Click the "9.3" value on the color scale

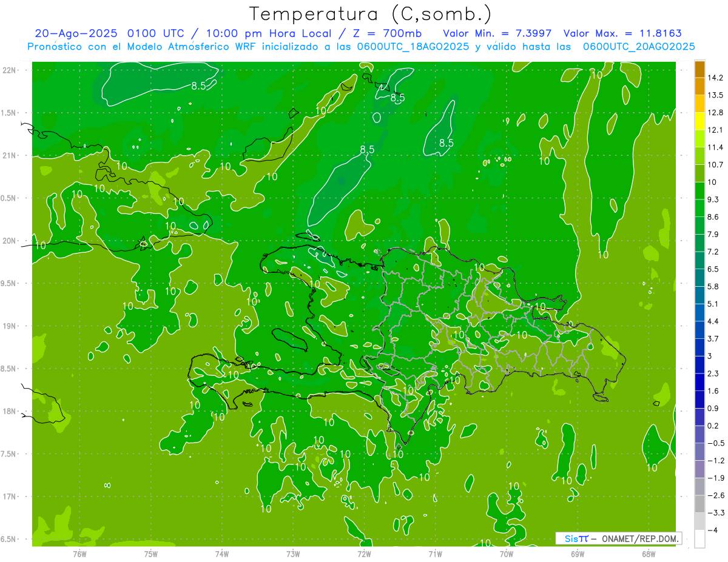click(x=713, y=199)
